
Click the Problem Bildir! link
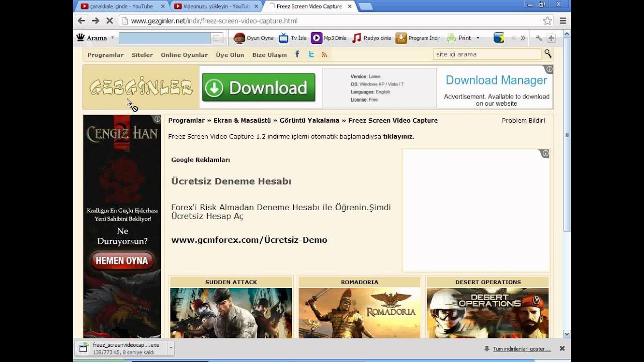tap(523, 120)
